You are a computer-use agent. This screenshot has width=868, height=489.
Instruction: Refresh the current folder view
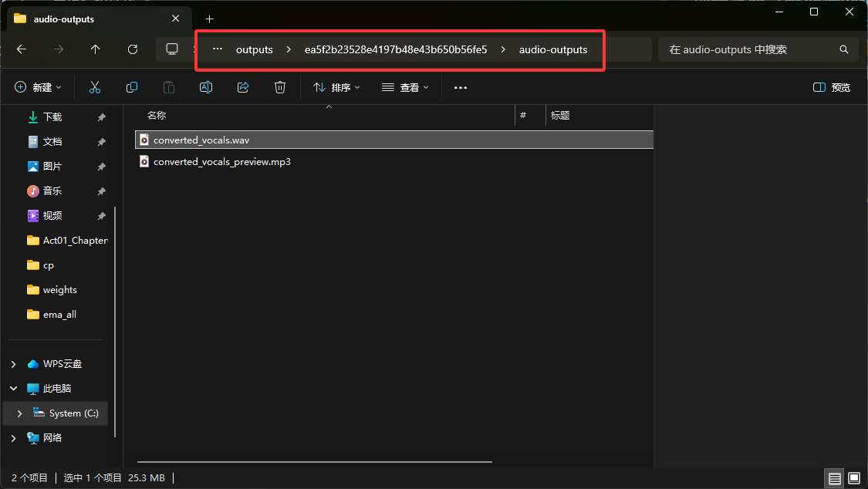[x=133, y=49]
